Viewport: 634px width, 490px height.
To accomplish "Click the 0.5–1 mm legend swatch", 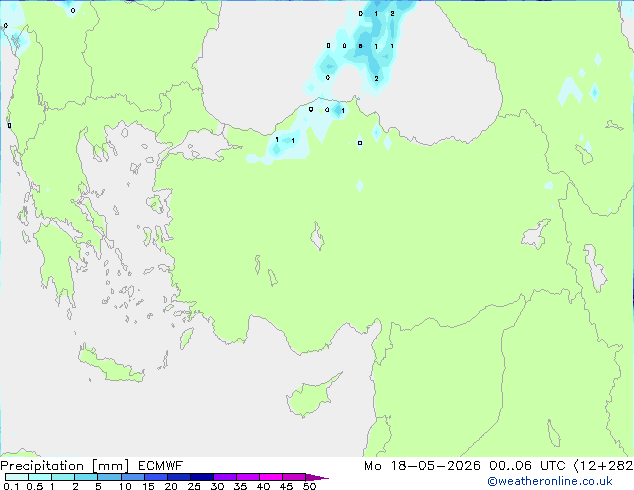I will 40,477.
